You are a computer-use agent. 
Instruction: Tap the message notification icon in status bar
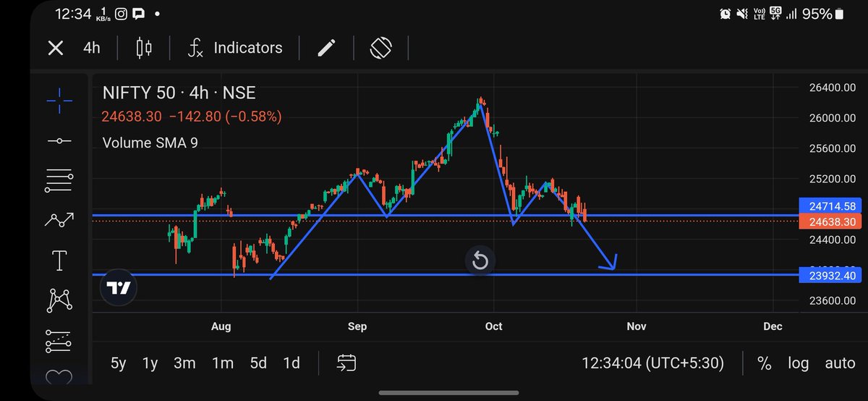click(x=139, y=14)
